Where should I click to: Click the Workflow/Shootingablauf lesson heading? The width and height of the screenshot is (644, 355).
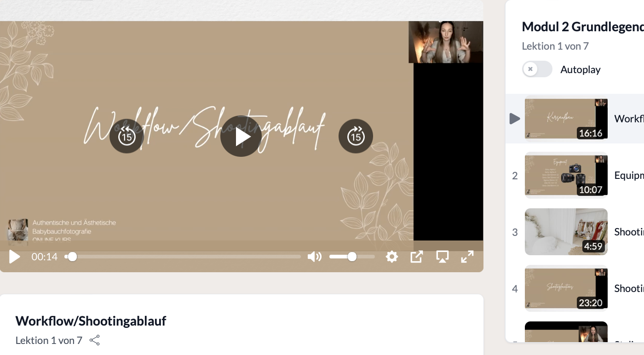click(x=91, y=321)
